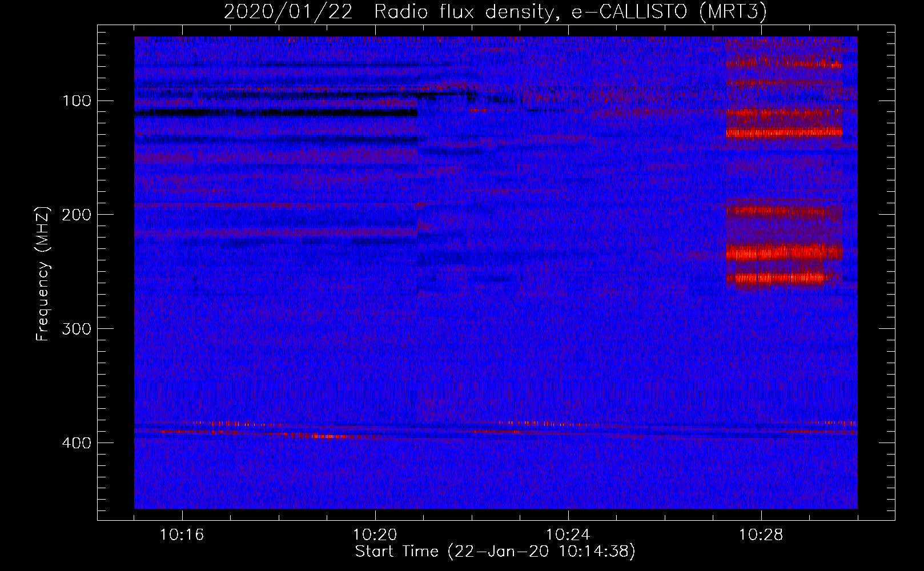
Task: Click the plot title '2020/01/22 Radio flux density, e-CALLISTO (MRT3)'
Action: [x=495, y=11]
